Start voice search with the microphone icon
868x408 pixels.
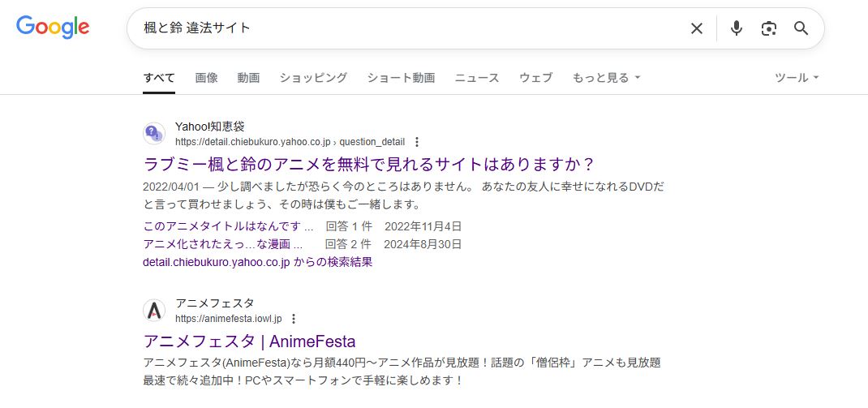coord(736,28)
